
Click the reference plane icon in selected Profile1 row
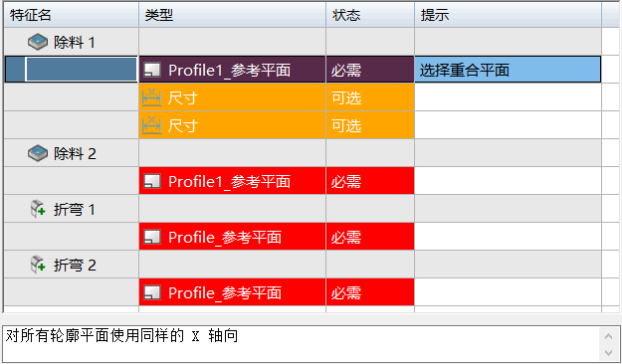(x=152, y=71)
